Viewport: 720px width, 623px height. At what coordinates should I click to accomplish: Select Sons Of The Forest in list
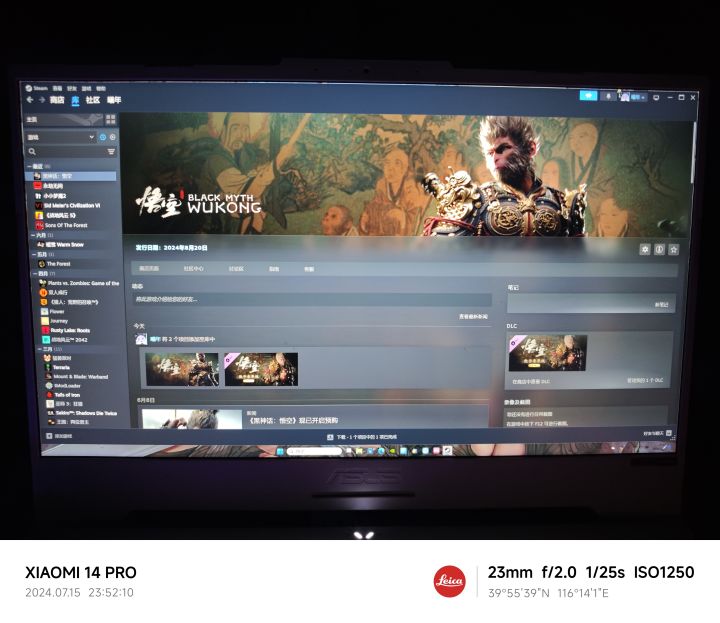coord(62,225)
